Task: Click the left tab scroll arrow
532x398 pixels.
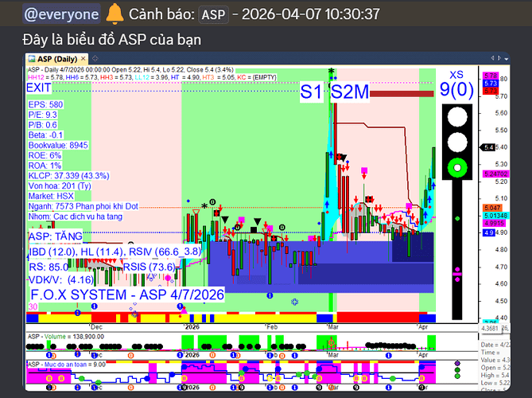Action: 492,58
